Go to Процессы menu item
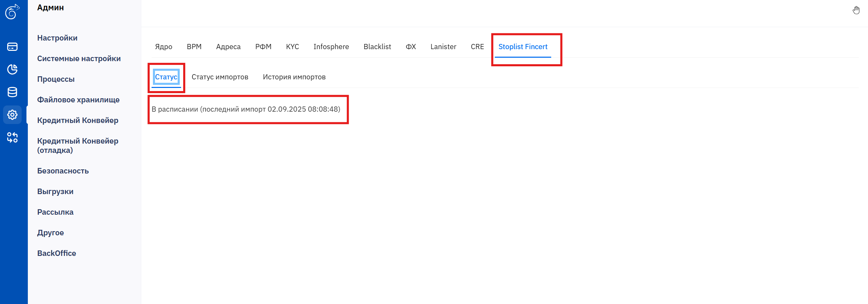The width and height of the screenshot is (868, 304). 56,79
